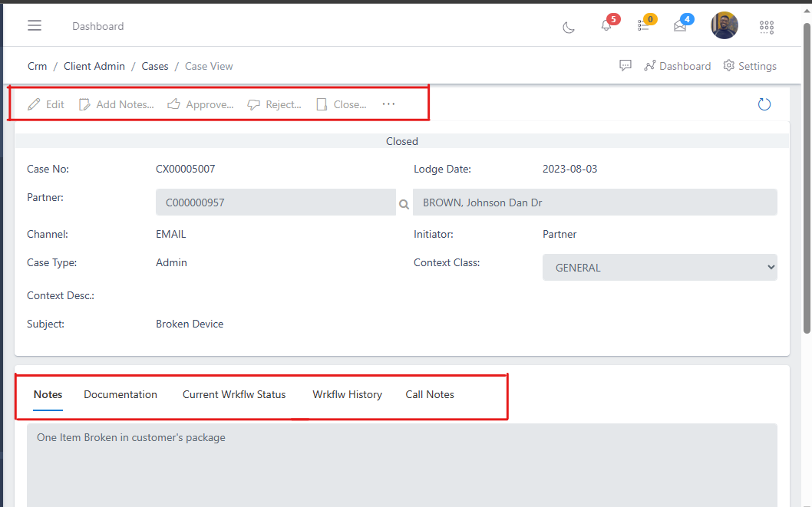Click the user profile avatar
The width and height of the screenshot is (812, 507).
tap(724, 25)
